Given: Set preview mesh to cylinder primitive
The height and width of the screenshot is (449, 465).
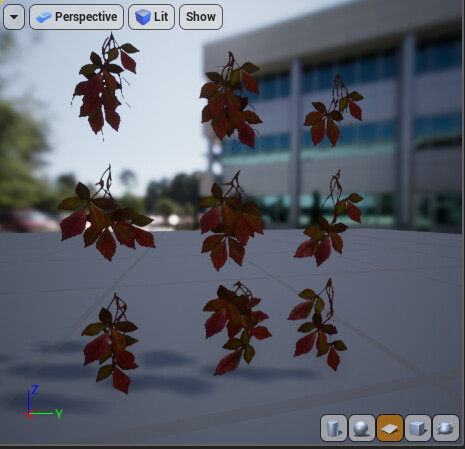Looking at the screenshot, I should pyautogui.click(x=334, y=428).
